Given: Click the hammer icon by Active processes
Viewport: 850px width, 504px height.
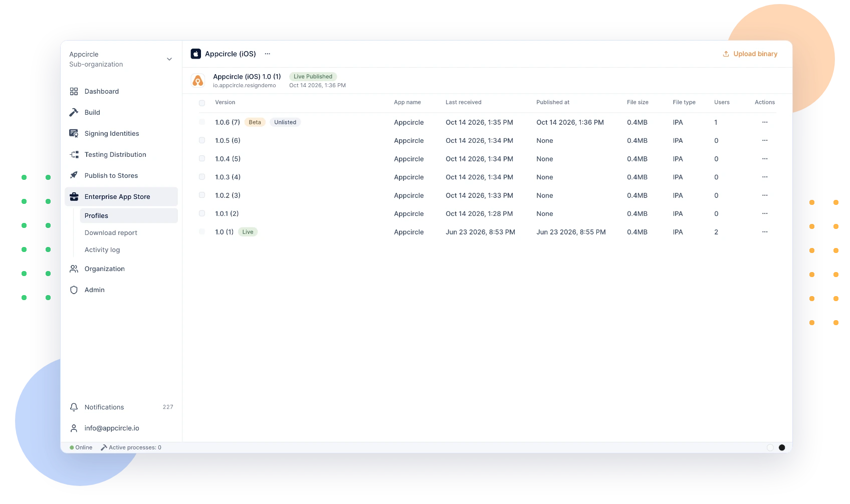Looking at the screenshot, I should coord(104,447).
